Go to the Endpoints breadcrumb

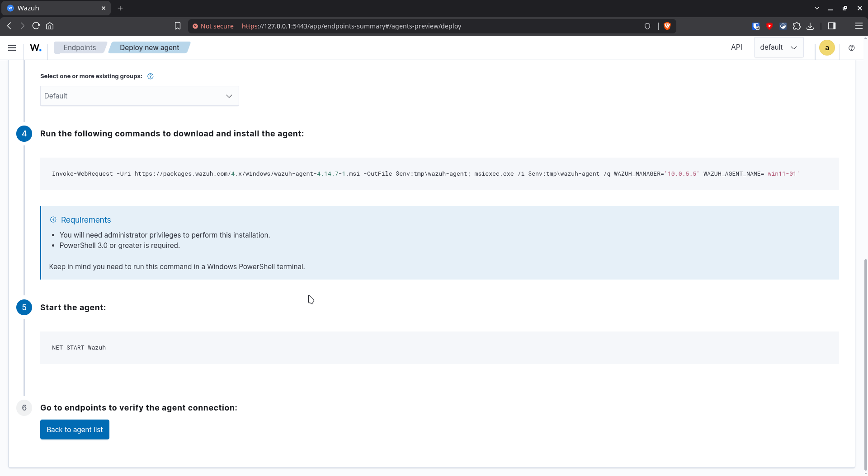(x=80, y=47)
